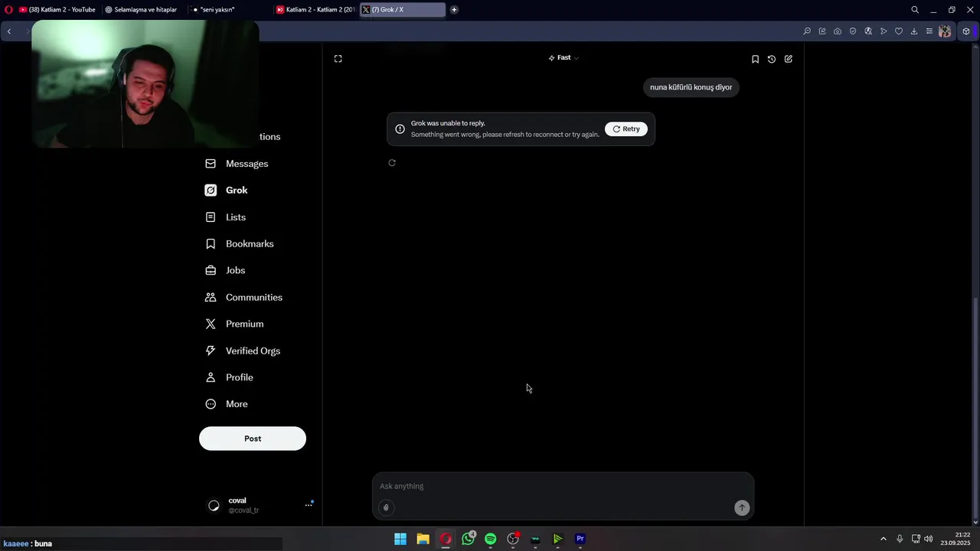Open Lists from the sidebar

(226, 217)
